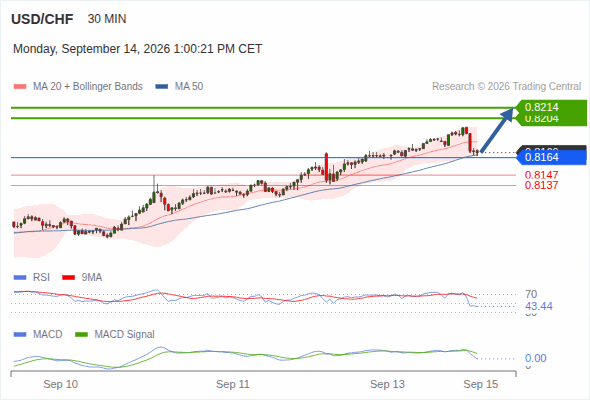Click the pink MA 20 legend swatch
The width and height of the screenshot is (590, 400).
coord(20,87)
